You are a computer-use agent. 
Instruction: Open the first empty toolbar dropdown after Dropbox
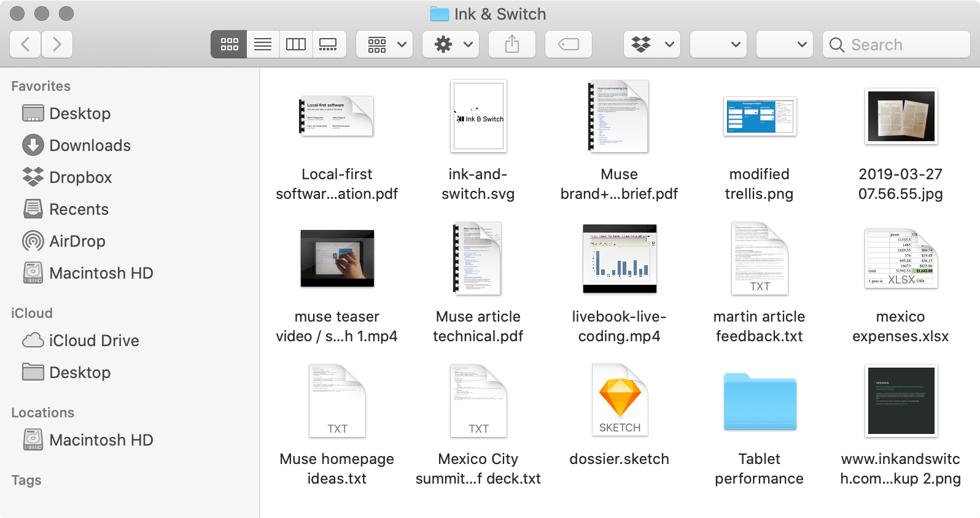(718, 44)
